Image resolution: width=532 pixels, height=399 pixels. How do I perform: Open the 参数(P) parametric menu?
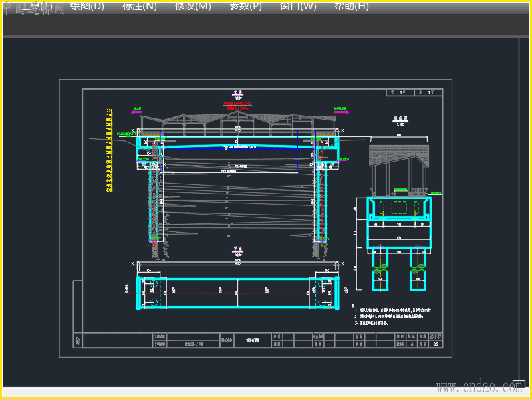tap(245, 7)
